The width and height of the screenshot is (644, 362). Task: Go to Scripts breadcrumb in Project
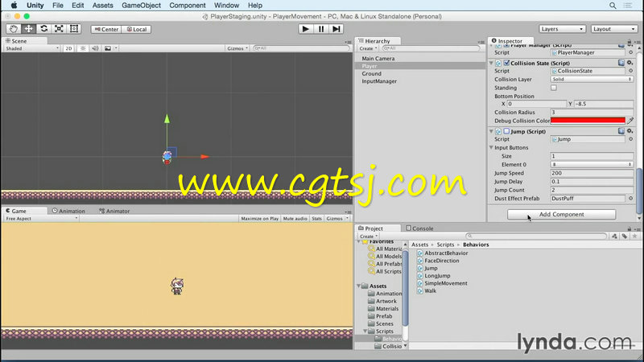[445, 245]
